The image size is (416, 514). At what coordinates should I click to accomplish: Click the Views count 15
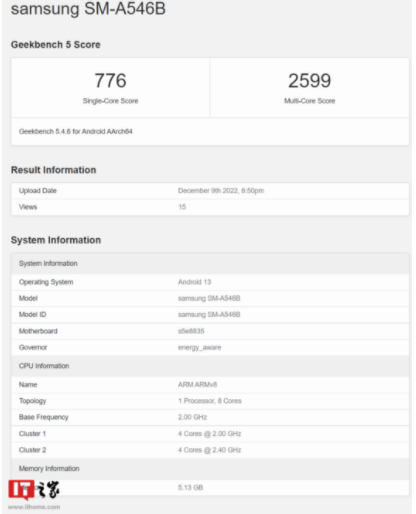click(x=182, y=207)
